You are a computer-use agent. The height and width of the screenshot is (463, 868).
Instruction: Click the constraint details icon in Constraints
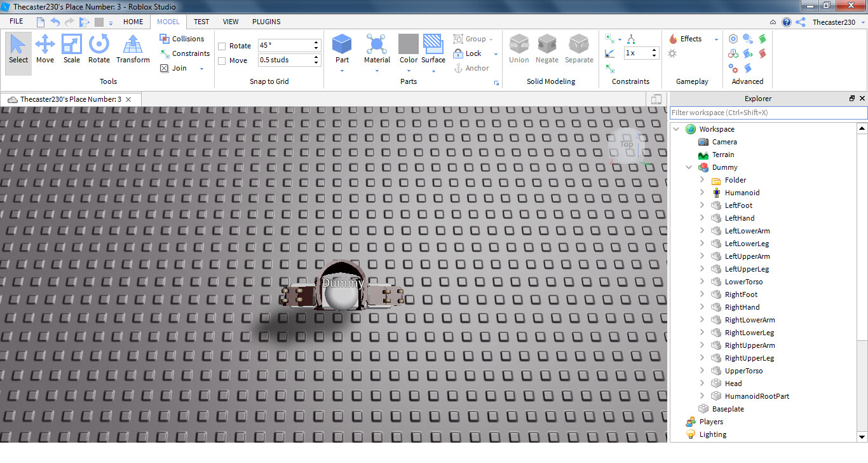click(x=609, y=53)
